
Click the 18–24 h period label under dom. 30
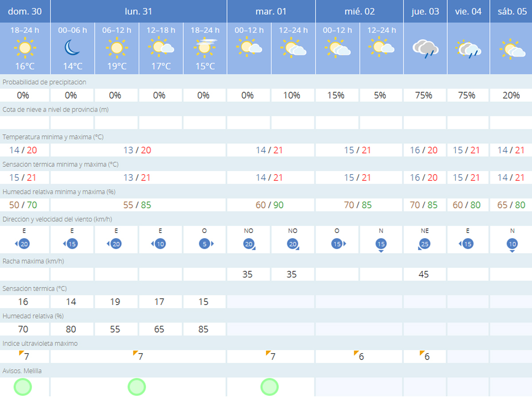click(25, 30)
